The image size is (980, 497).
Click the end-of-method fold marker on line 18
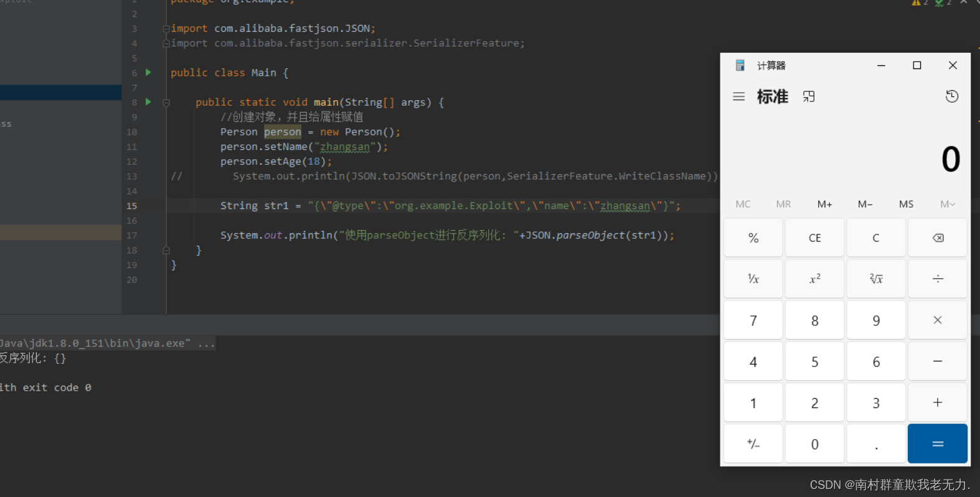[166, 250]
